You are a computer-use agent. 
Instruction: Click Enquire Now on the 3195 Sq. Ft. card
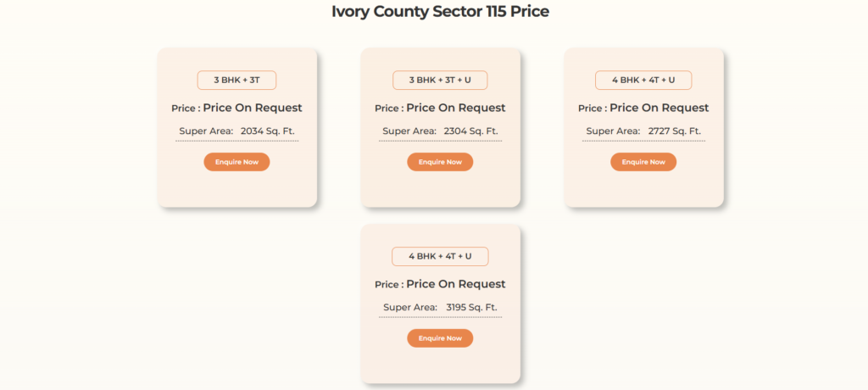click(440, 338)
